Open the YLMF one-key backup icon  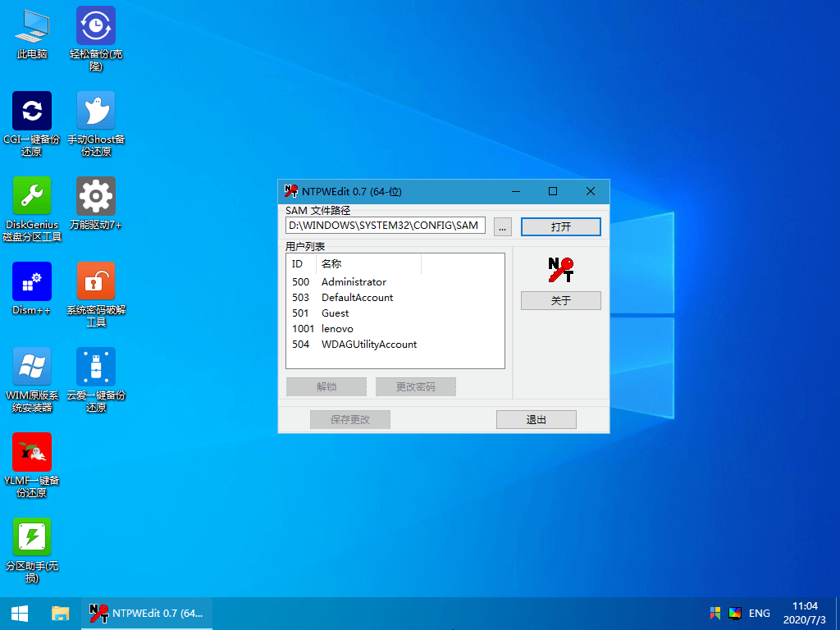tap(32, 453)
